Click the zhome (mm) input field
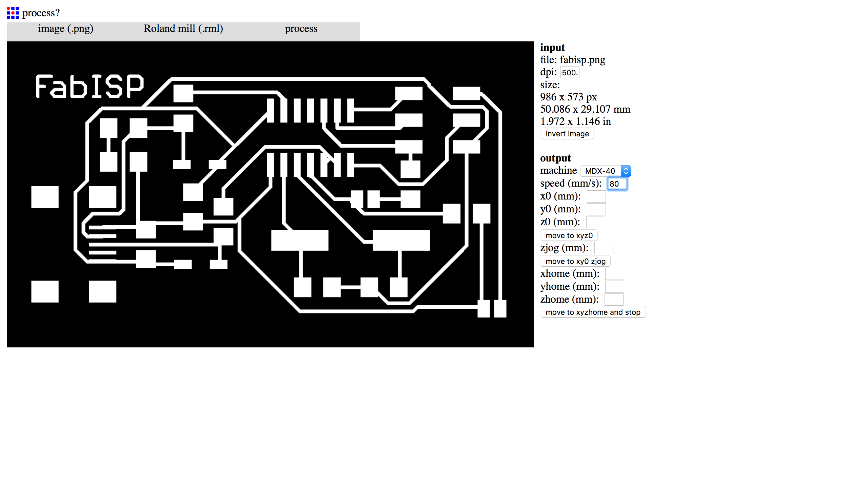Viewport: 868px width, 477px height. click(x=614, y=300)
